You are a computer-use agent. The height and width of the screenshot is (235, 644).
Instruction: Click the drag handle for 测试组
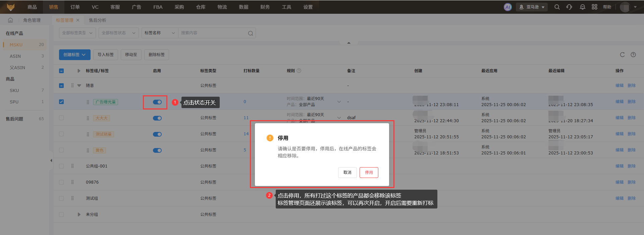tap(72, 198)
